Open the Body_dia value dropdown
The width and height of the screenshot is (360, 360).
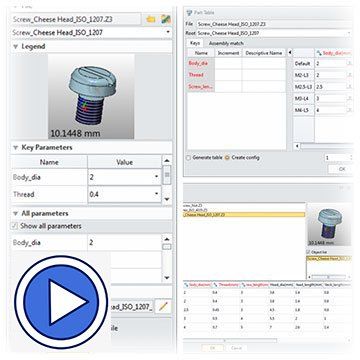click(157, 177)
